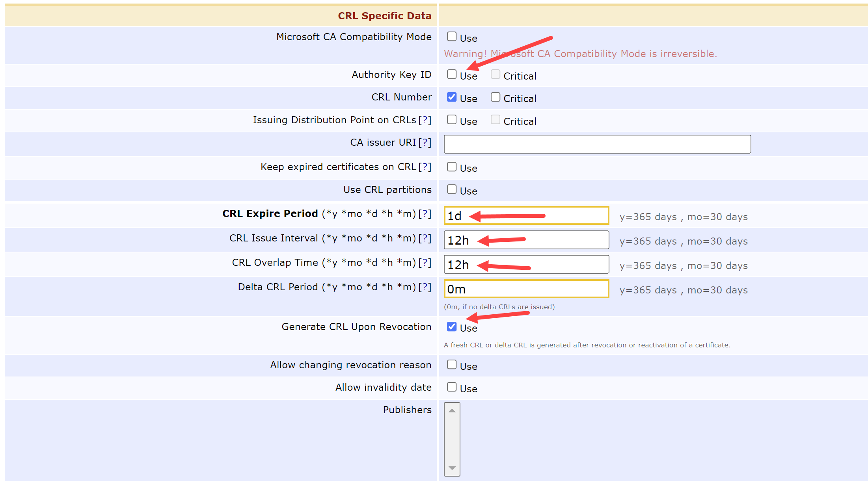The width and height of the screenshot is (868, 488).
Task: Click the Delta CRL Period field
Action: tap(526, 289)
